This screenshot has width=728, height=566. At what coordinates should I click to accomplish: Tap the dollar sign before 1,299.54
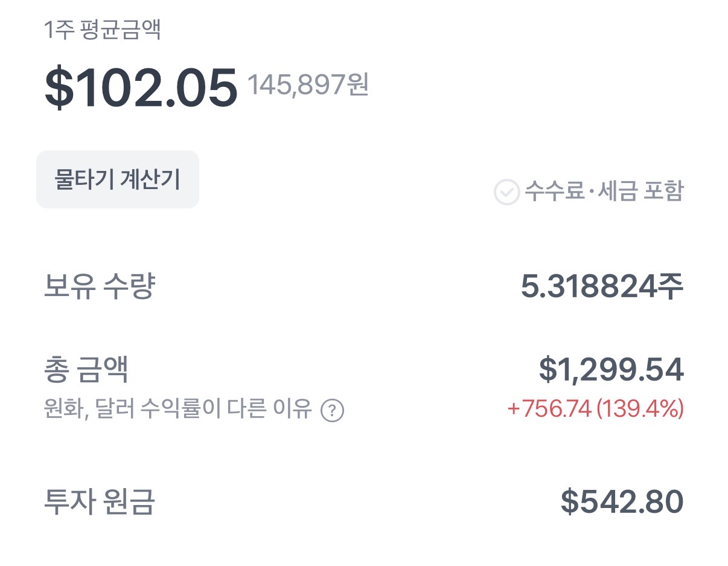point(547,370)
